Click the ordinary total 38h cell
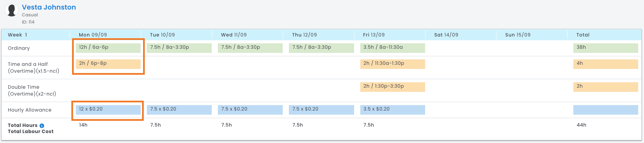The image size is (644, 143). point(605,48)
